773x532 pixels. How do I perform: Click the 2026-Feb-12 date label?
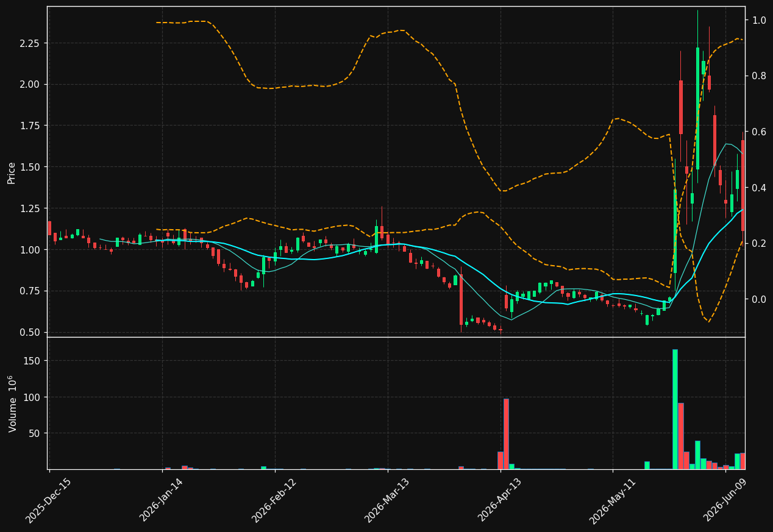274,500
